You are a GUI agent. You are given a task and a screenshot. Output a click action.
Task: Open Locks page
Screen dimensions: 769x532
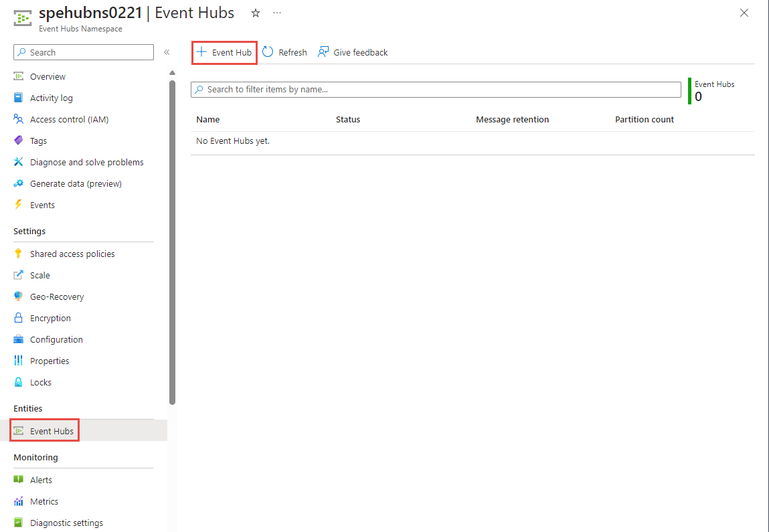[41, 383]
